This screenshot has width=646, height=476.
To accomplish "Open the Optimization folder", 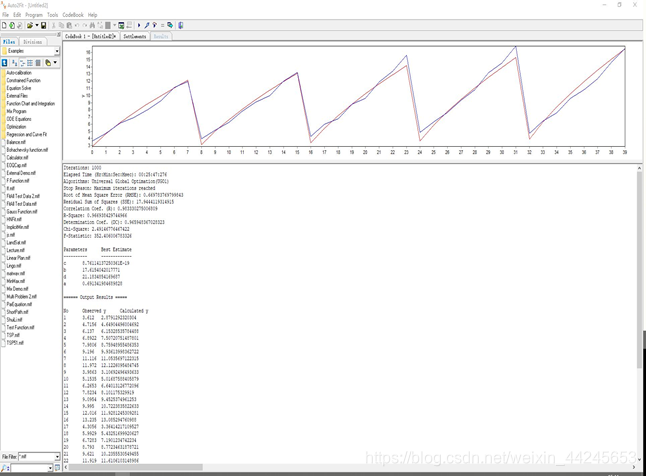I will tap(16, 127).
